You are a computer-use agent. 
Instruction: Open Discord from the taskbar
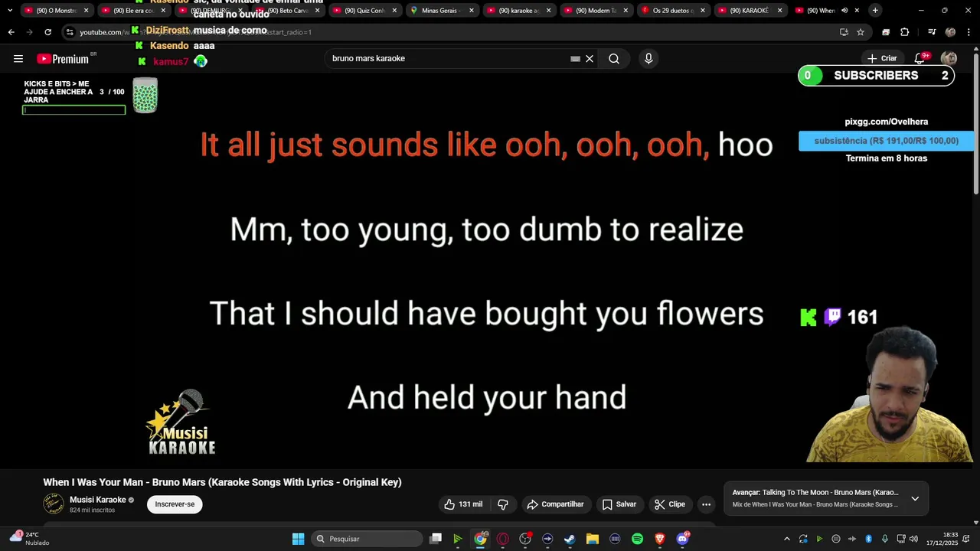[x=682, y=539]
